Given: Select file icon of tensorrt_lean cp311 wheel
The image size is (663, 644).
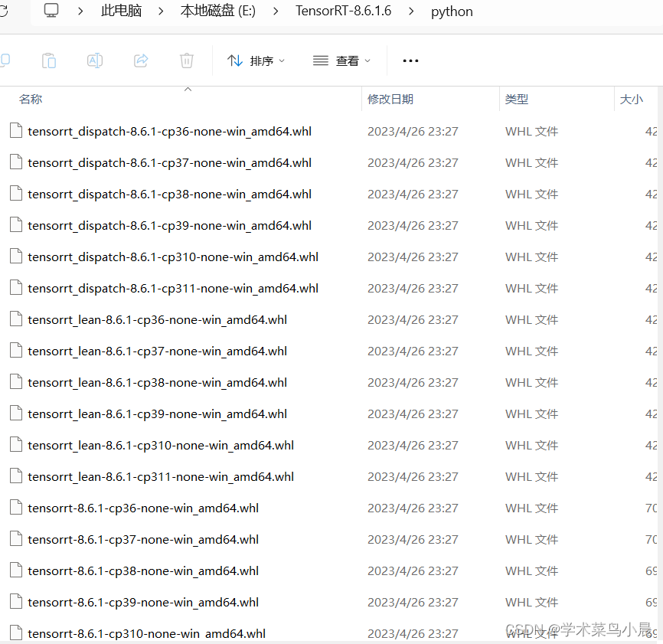Looking at the screenshot, I should point(16,476).
